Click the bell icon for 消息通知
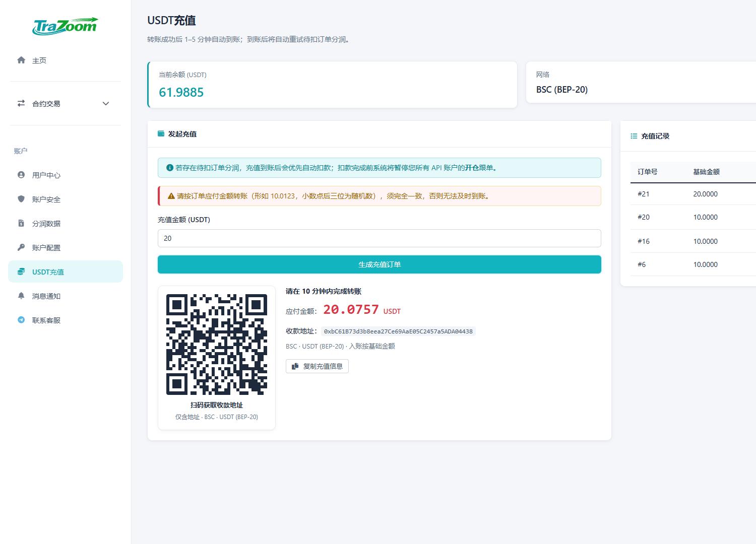 coord(21,296)
